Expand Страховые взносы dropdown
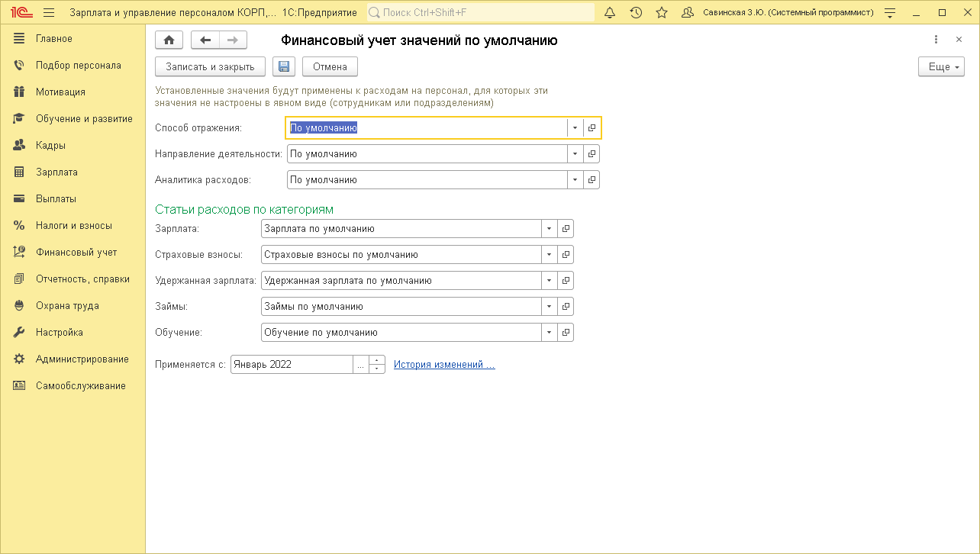The width and height of the screenshot is (980, 554). (549, 255)
